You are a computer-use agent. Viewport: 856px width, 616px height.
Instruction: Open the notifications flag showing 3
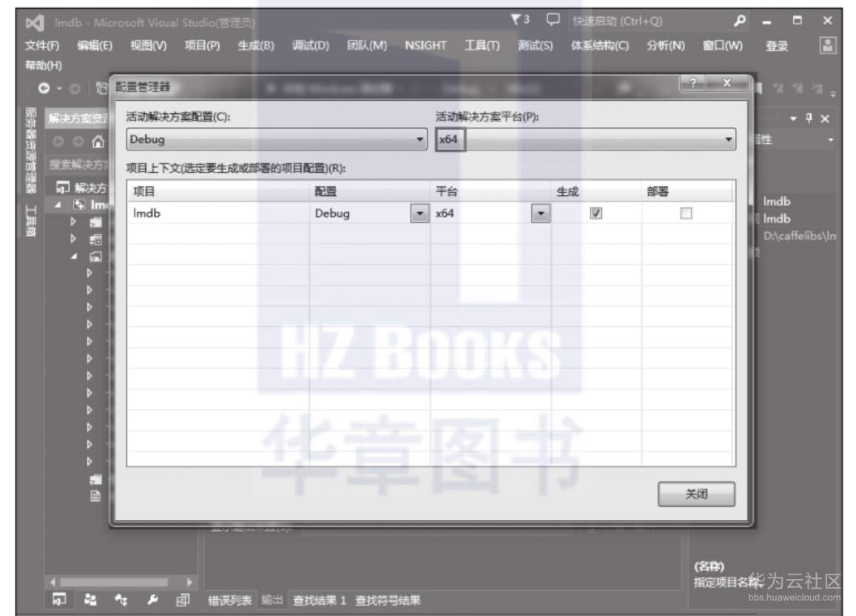point(519,20)
